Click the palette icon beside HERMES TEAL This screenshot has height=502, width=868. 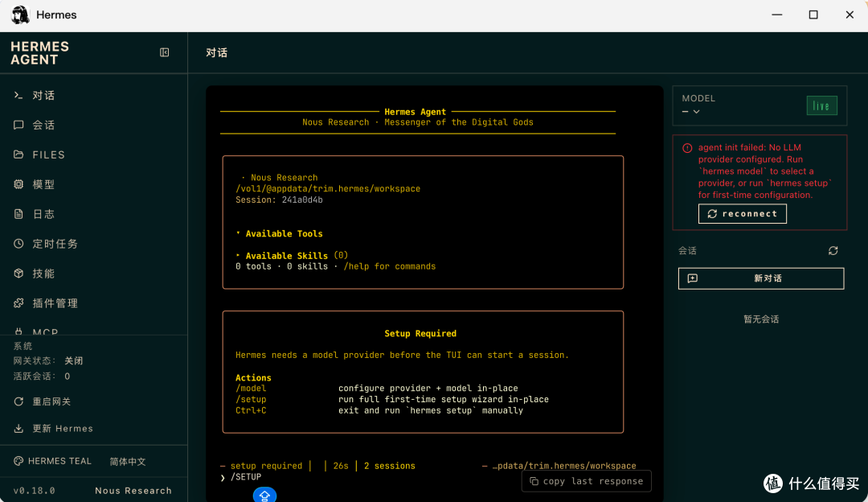click(x=18, y=461)
